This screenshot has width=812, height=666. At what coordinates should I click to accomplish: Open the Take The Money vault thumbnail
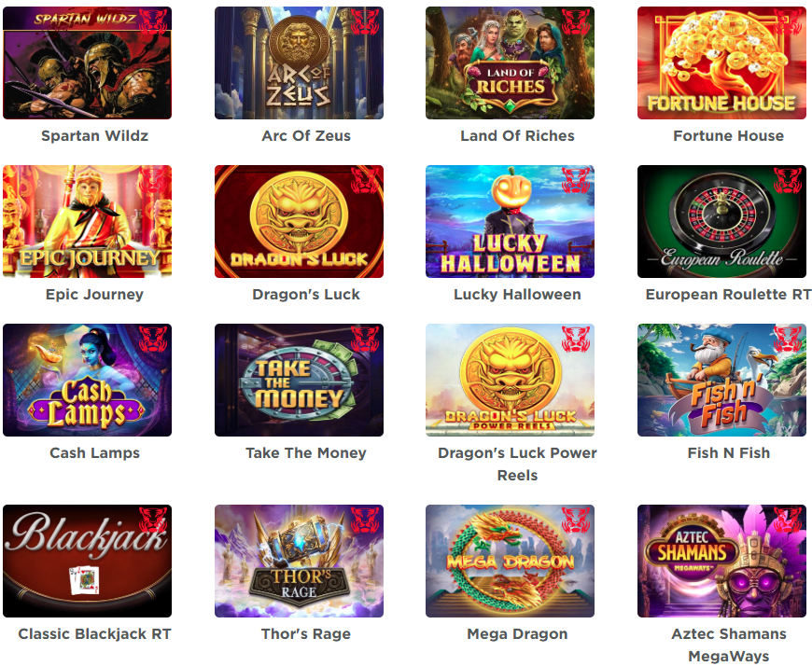tap(299, 381)
